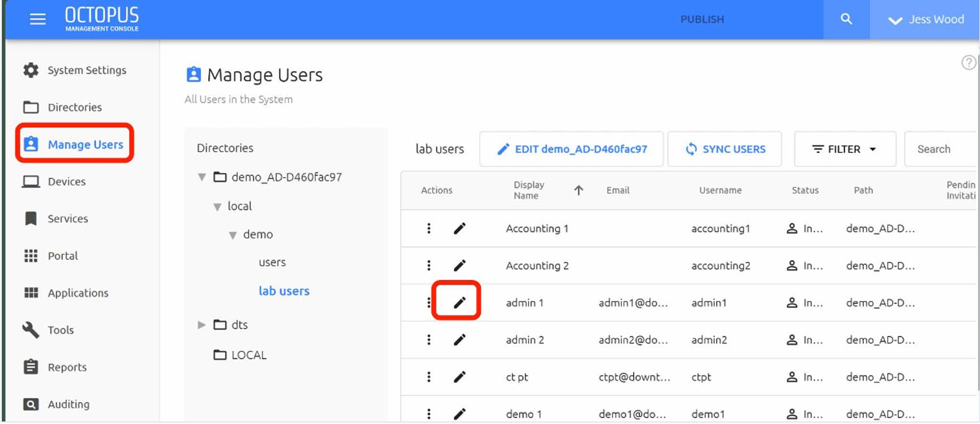Expand the dts directory
This screenshot has height=424, width=980.
pos(202,325)
